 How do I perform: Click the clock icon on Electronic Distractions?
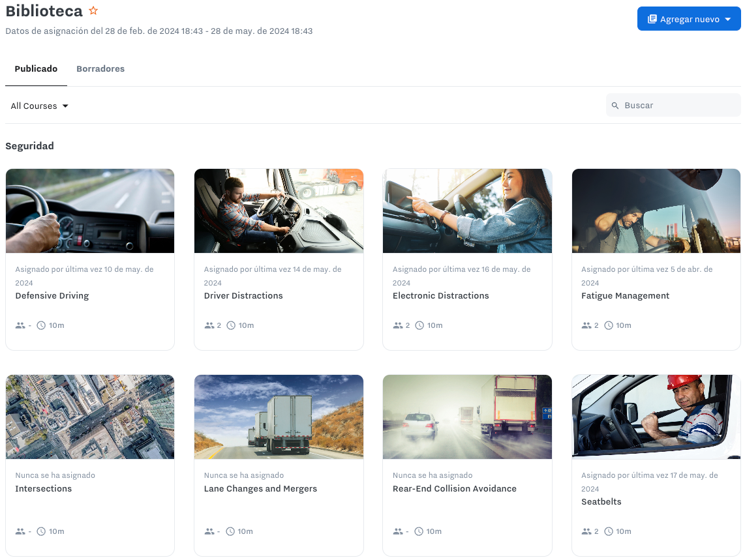click(419, 325)
